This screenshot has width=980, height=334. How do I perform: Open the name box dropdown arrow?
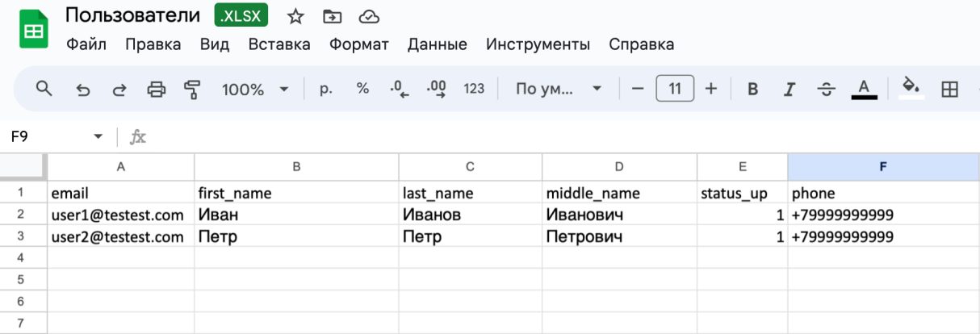(x=98, y=137)
